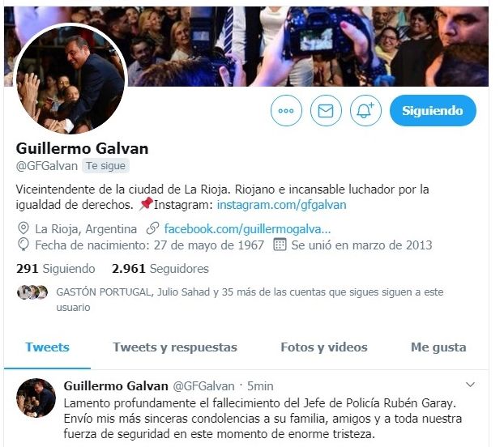The height and width of the screenshot is (447, 504).
Task: Turn on notifications with bell icon
Action: pyautogui.click(x=365, y=111)
